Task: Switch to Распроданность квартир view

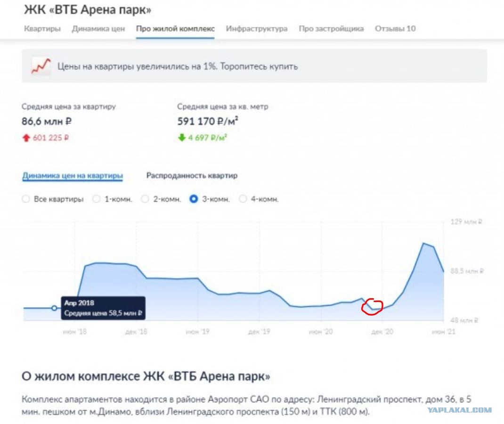Action: [x=192, y=176]
